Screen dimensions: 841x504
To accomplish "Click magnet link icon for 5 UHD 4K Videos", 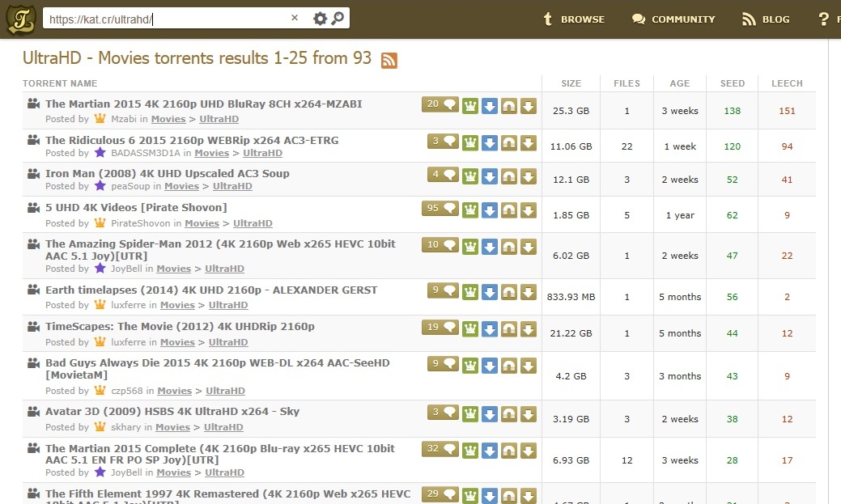I will pyautogui.click(x=509, y=210).
